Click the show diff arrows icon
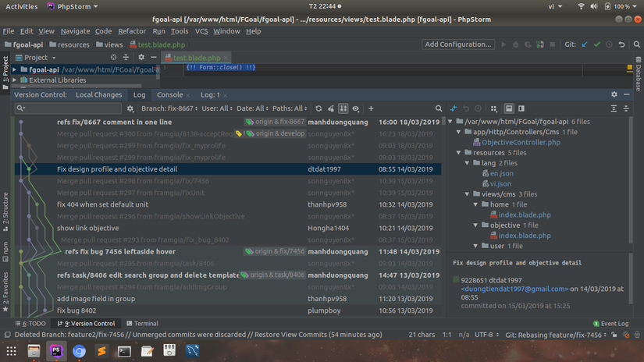The height and width of the screenshot is (362, 644). pos(454,108)
